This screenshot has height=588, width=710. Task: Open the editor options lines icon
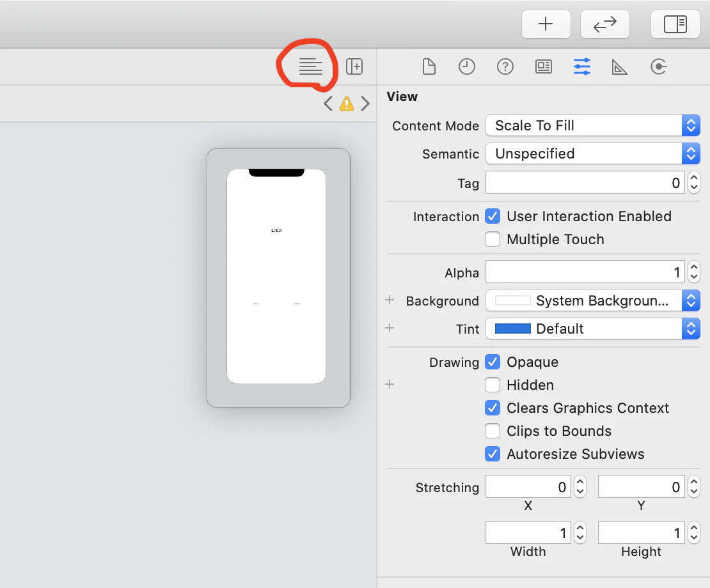[311, 66]
